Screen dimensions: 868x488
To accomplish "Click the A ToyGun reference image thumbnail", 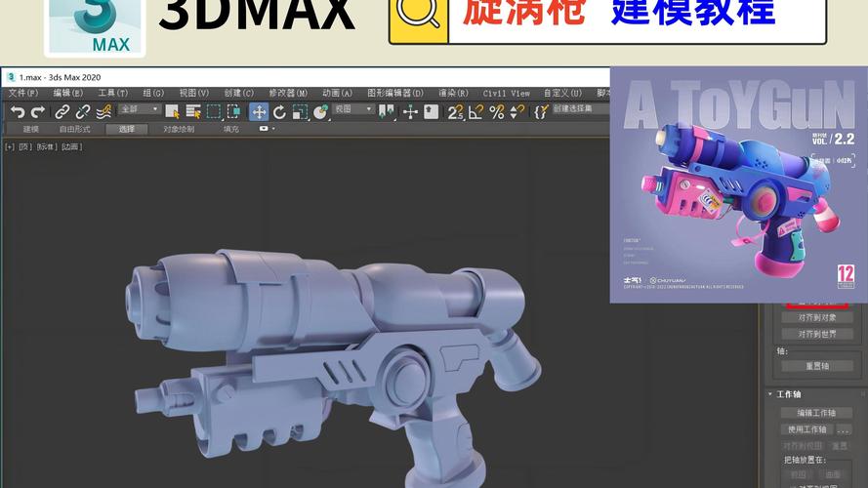I will pyautogui.click(x=738, y=184).
